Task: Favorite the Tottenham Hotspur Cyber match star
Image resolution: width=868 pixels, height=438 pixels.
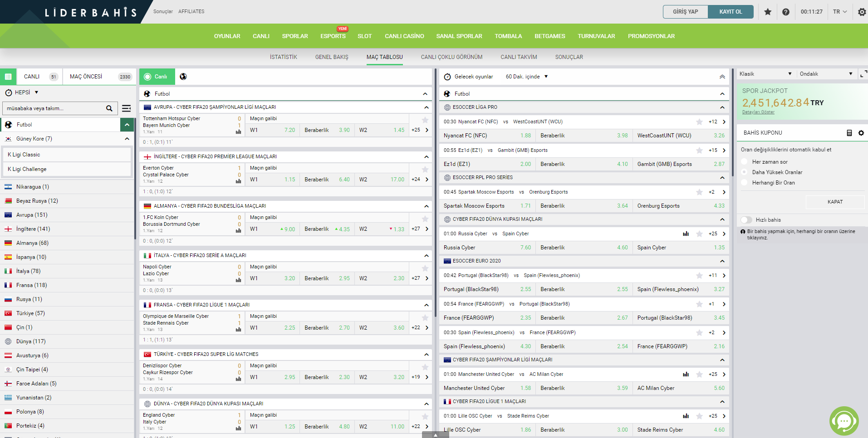Action: (425, 120)
